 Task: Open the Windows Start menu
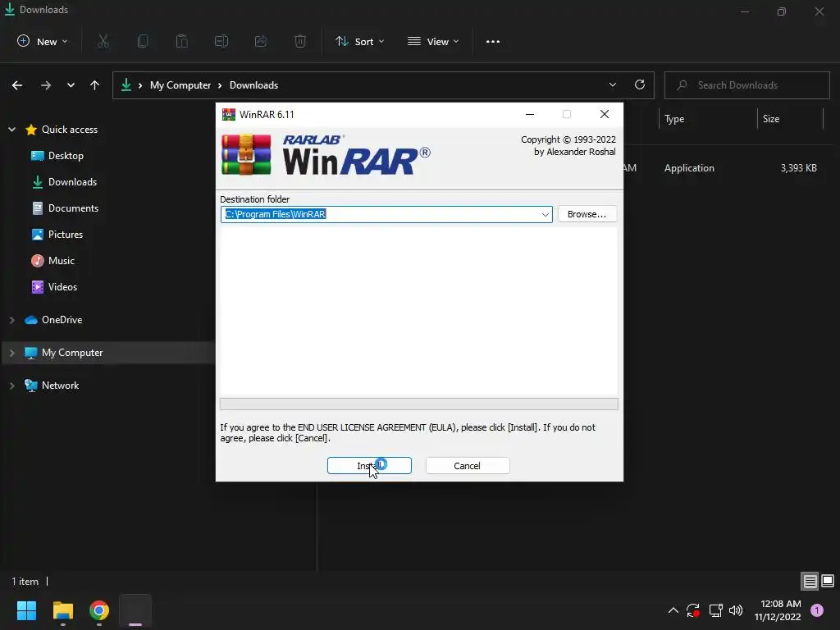coord(26,610)
